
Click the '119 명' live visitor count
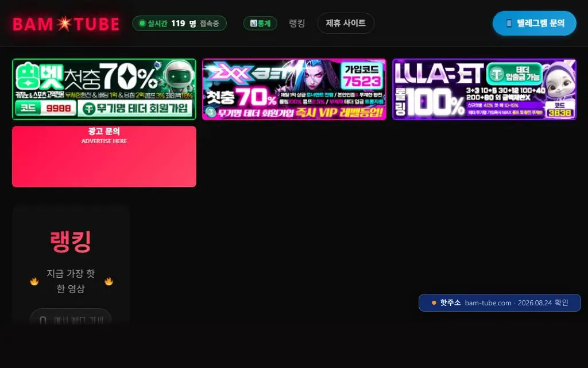183,23
